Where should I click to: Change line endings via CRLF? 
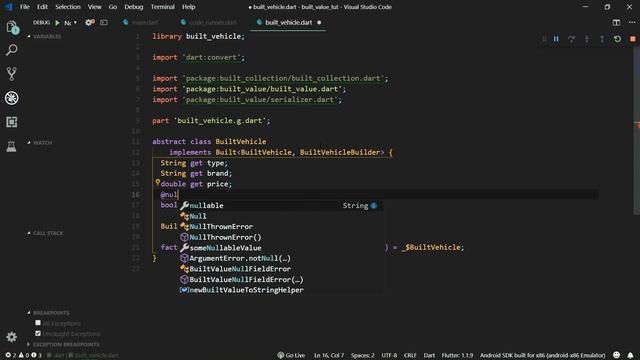click(x=410, y=355)
